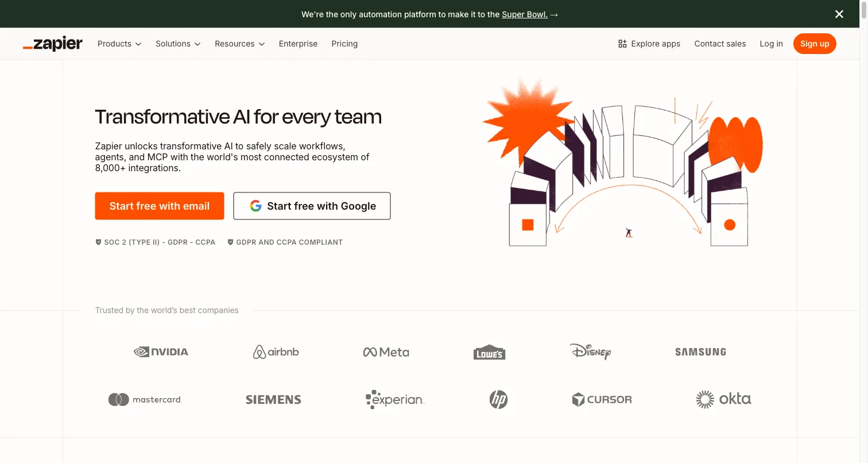Switch to the Enterprise menu item
Screen dimensions: 868x463
pyautogui.click(x=298, y=44)
